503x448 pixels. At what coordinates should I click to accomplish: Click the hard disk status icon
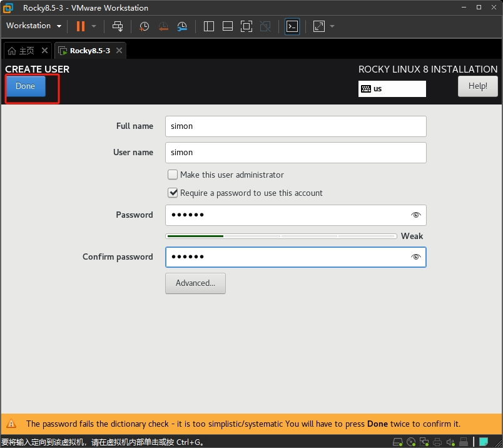tap(398, 442)
